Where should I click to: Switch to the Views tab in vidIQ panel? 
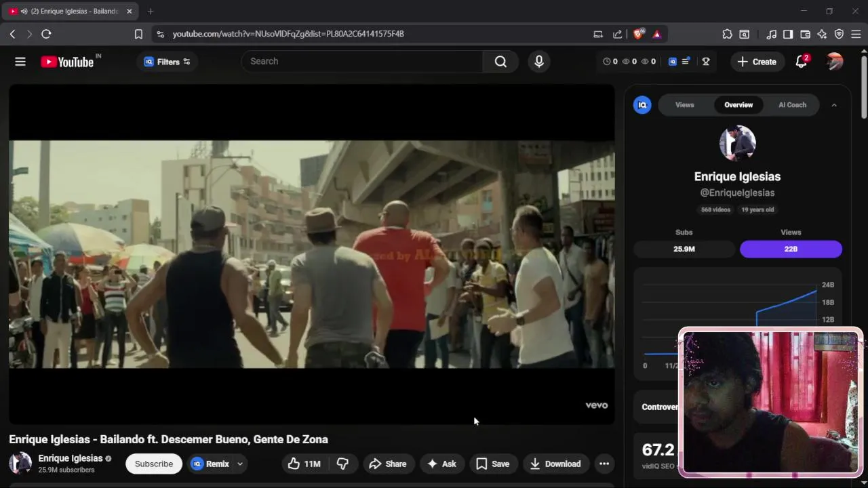[x=685, y=105]
